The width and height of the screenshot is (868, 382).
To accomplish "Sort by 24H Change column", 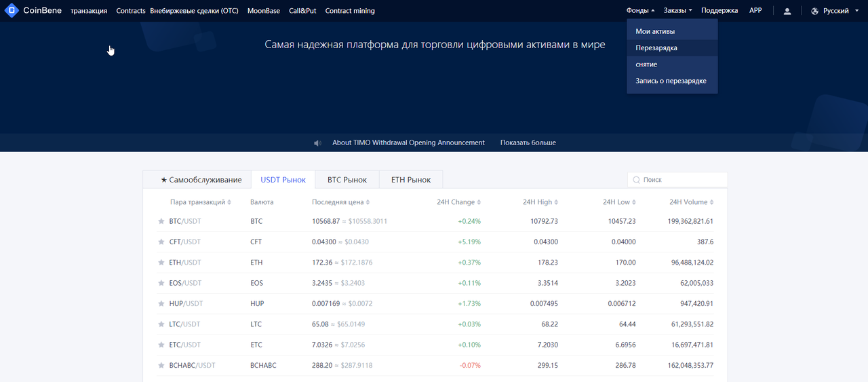I will (x=459, y=202).
